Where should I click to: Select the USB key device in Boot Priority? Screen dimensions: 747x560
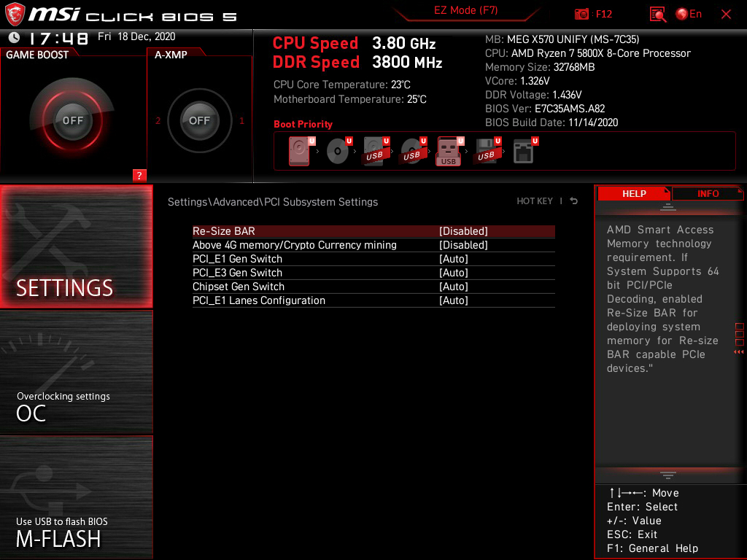[x=449, y=151]
